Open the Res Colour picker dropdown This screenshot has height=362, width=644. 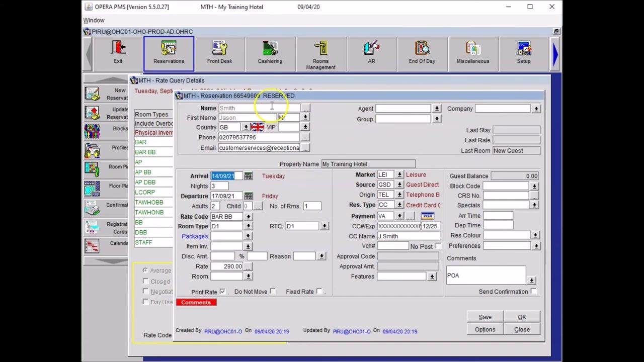[535, 235]
